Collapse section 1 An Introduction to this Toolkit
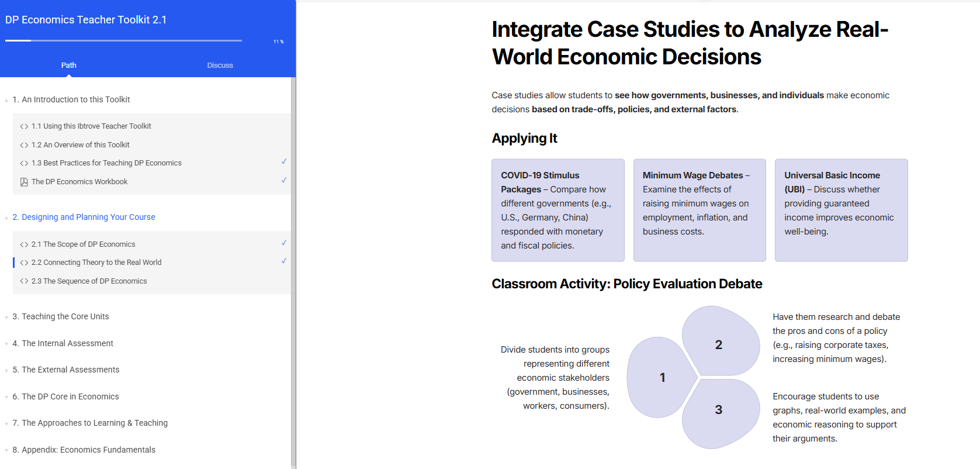This screenshot has width=980, height=469. click(6, 100)
